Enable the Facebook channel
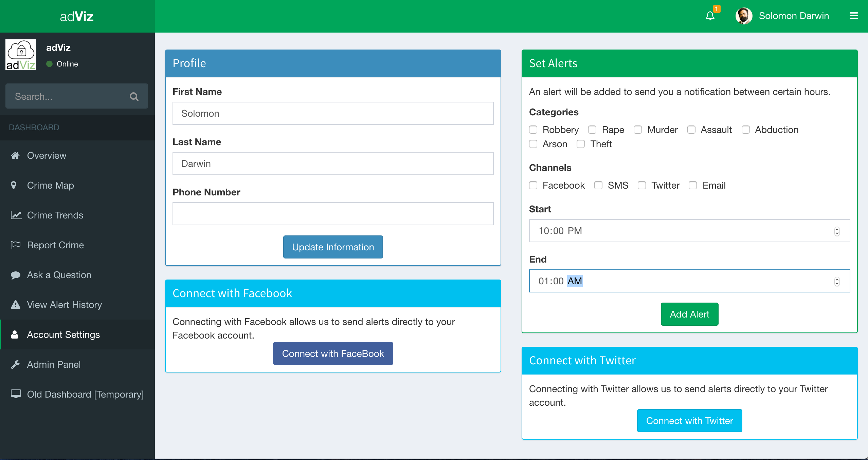The width and height of the screenshot is (868, 460). tap(533, 185)
